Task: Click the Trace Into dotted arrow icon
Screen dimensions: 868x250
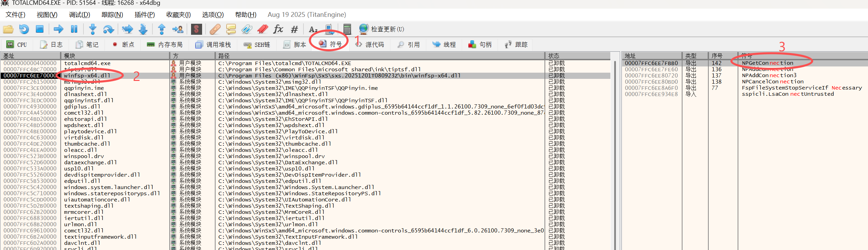Action: pyautogui.click(x=127, y=29)
